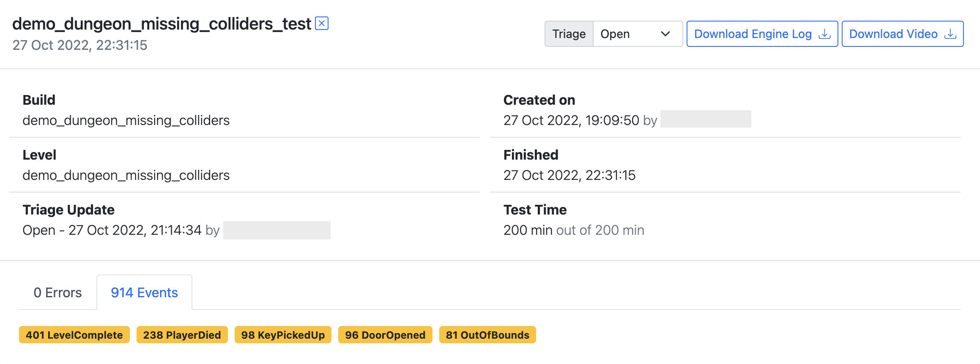Click the download arrow icon in Download Video
The width and height of the screenshot is (980, 364).
pyautogui.click(x=950, y=34)
